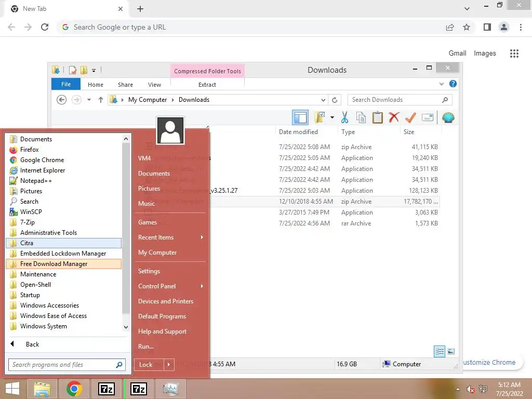Open the Google apps grid

pyautogui.click(x=514, y=54)
